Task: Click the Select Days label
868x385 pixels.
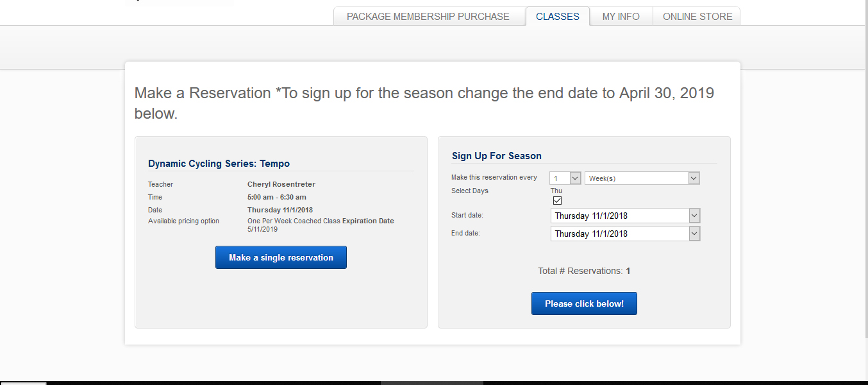Action: pyautogui.click(x=469, y=191)
